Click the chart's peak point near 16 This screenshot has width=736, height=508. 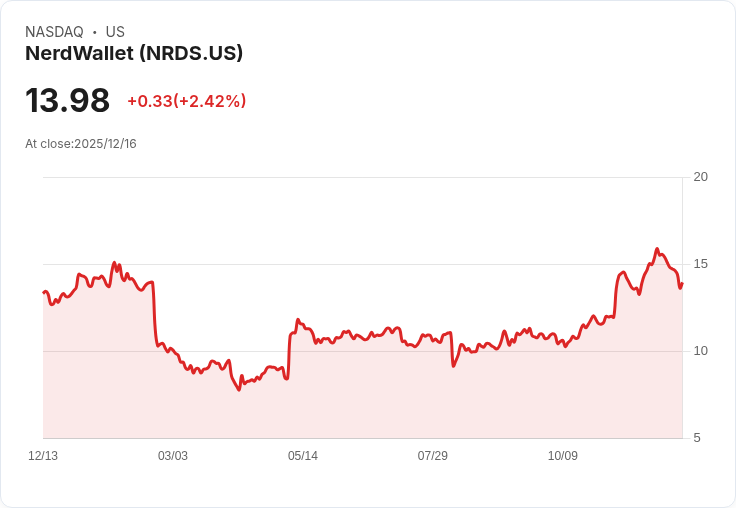point(657,249)
